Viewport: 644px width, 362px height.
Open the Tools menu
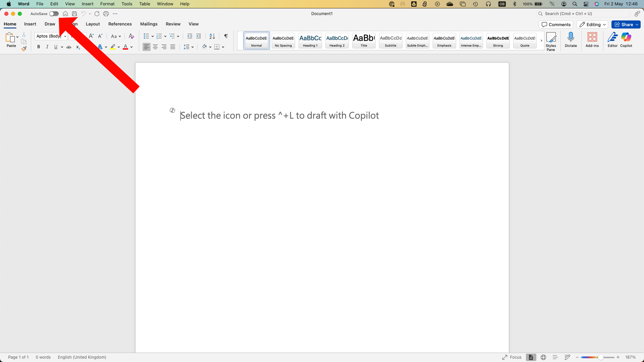click(126, 4)
